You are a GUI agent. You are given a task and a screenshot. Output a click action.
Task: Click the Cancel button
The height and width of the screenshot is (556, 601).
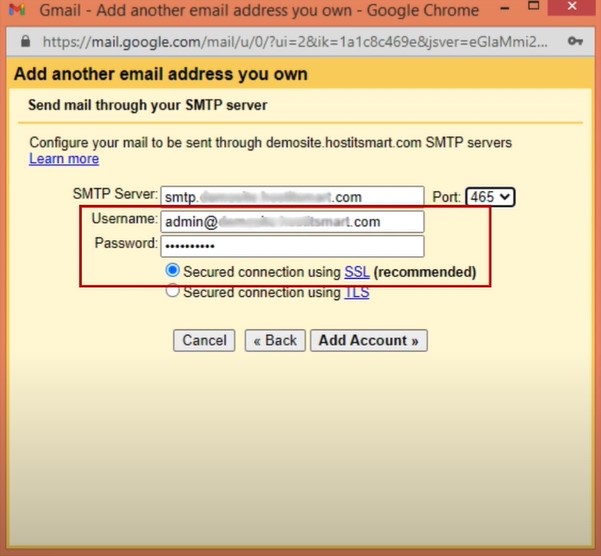click(204, 340)
